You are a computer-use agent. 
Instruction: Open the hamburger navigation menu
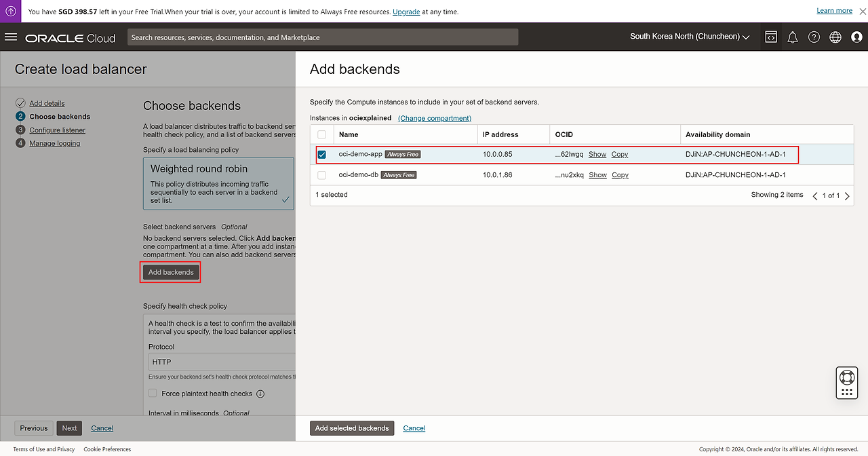[x=11, y=37]
